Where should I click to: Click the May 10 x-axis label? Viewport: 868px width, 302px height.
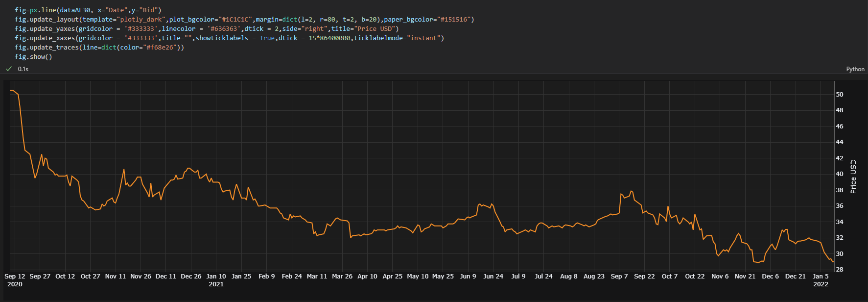[x=418, y=277]
